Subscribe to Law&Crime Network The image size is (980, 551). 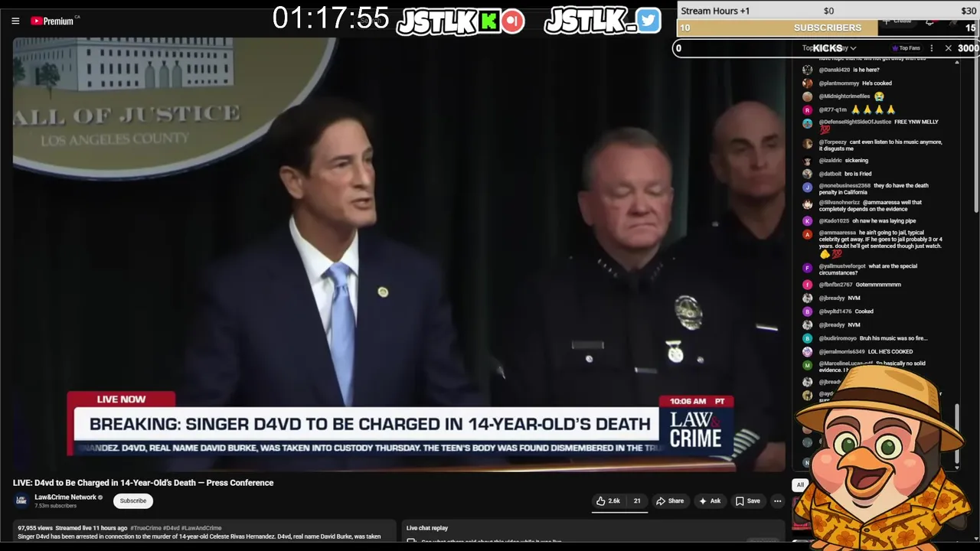coord(132,501)
